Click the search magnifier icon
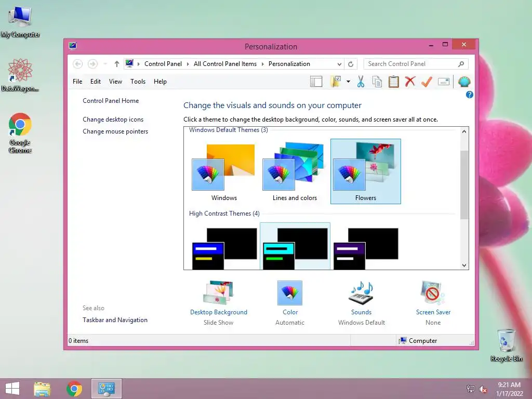The height and width of the screenshot is (399, 532). point(461,64)
